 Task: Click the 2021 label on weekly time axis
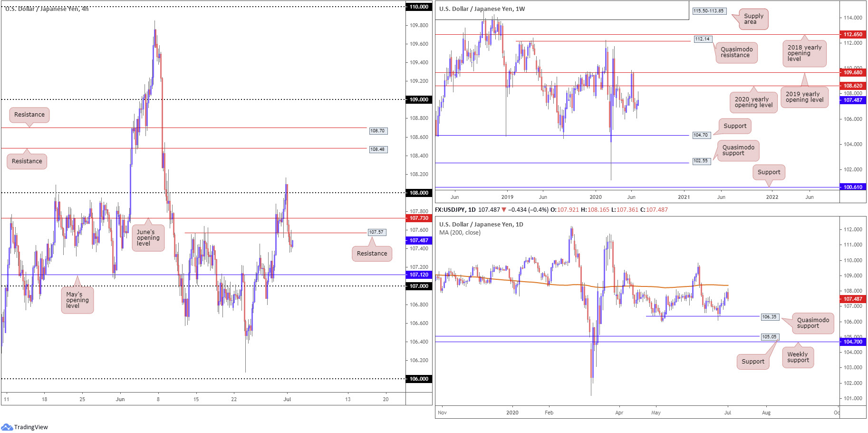[684, 197]
